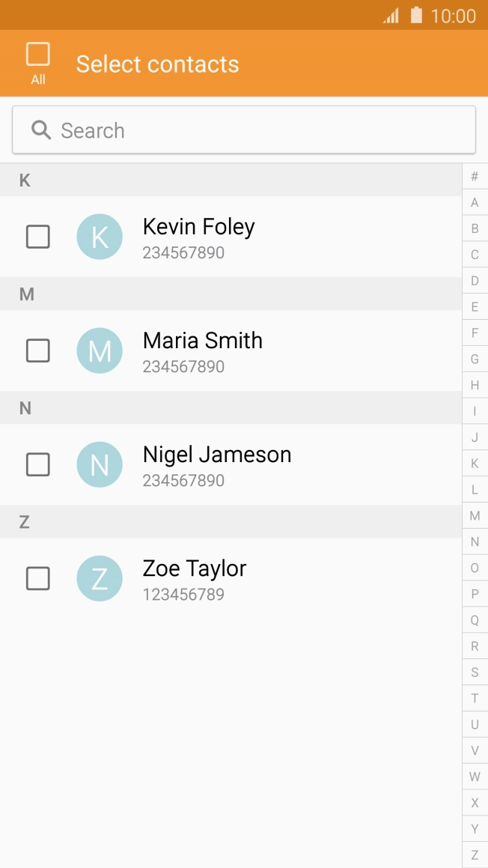Screen dimensions: 488x868
Task: Jump to letter K in index bar
Action: tap(475, 464)
